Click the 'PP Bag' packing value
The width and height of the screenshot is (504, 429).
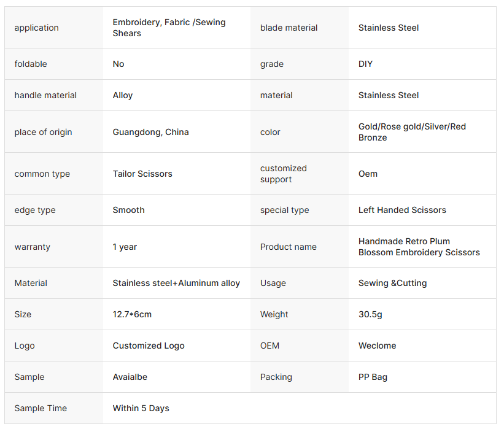pyautogui.click(x=373, y=377)
